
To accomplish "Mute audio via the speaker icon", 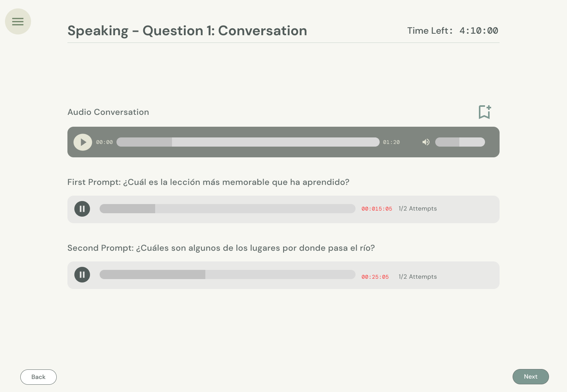I will [x=426, y=142].
